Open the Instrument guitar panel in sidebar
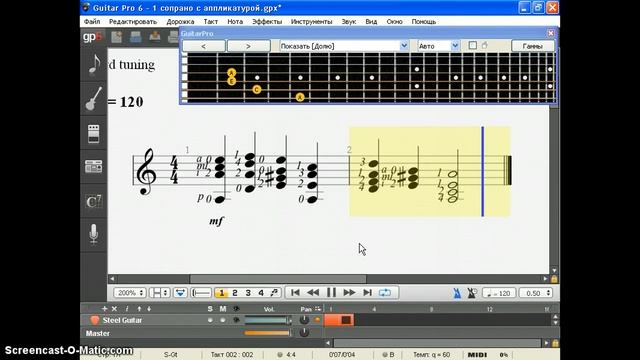The width and height of the screenshot is (640, 360). point(94,99)
